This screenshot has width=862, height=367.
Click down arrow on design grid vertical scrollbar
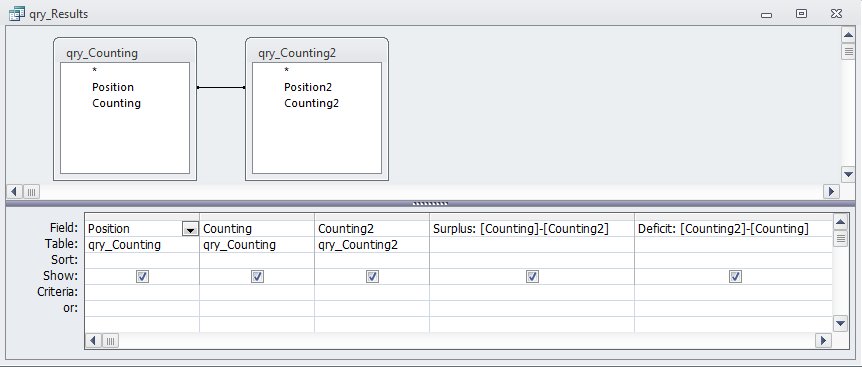pos(840,324)
